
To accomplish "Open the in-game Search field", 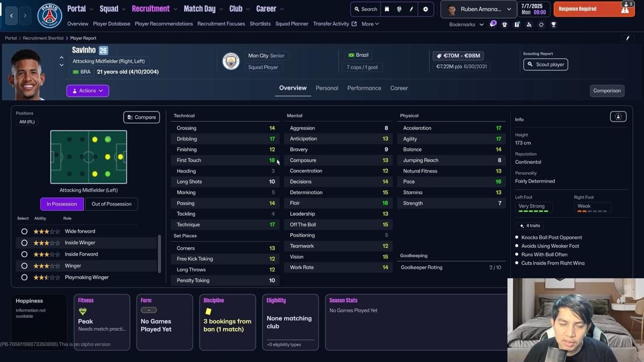I will pos(365,9).
